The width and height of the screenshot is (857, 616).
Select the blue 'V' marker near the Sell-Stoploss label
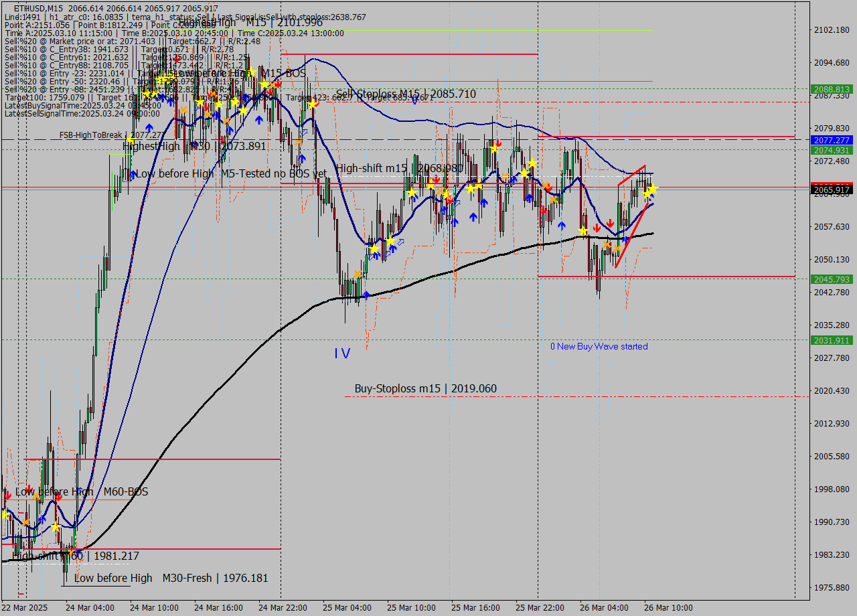[x=414, y=100]
